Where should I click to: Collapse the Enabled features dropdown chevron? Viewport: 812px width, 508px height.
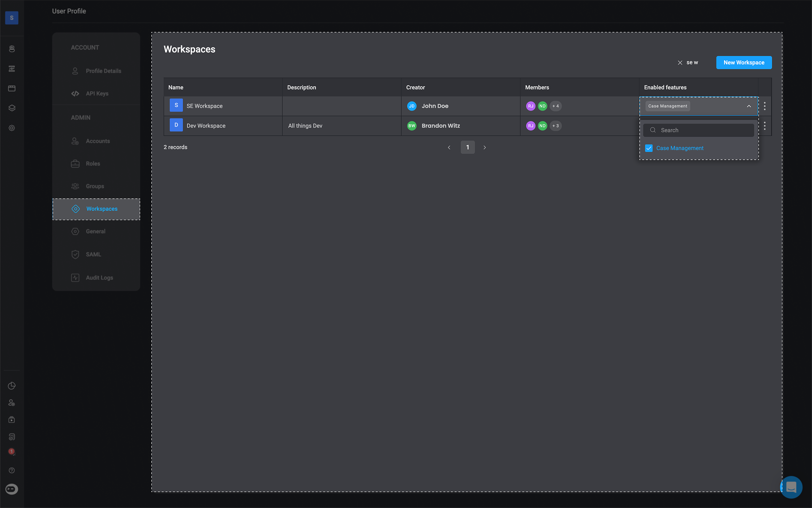[749, 106]
